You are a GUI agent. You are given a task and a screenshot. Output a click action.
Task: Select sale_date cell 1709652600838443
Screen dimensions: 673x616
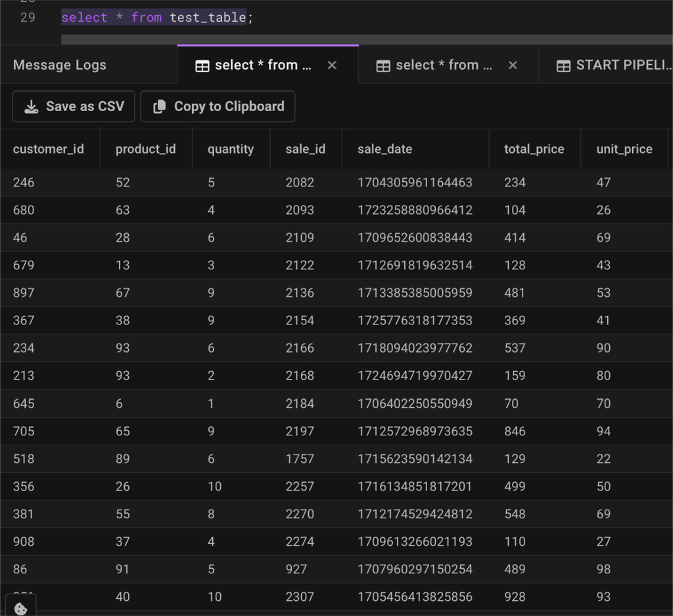(415, 237)
